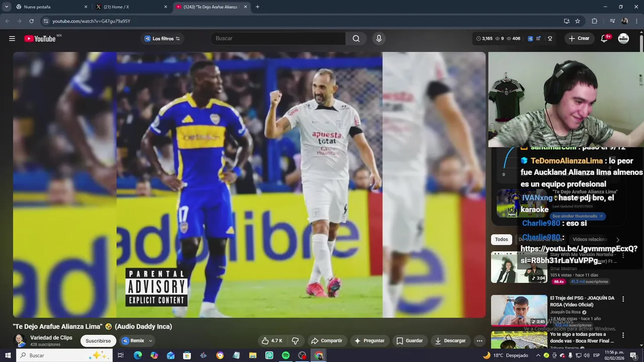
Task: Open the weather widget 18°C Despejado
Action: click(505, 355)
